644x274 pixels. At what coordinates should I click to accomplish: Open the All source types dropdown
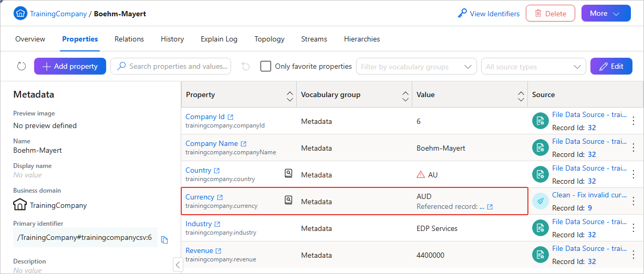point(534,67)
